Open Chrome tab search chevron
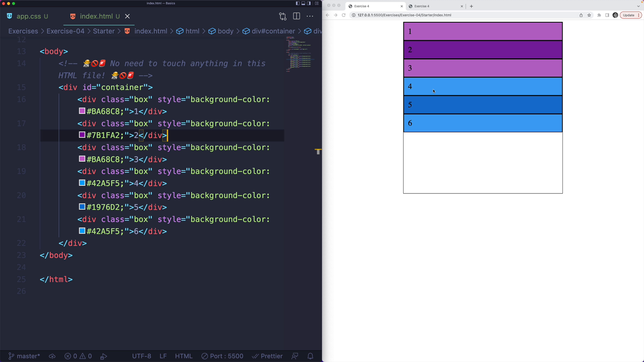The height and width of the screenshot is (362, 644). (638, 6)
